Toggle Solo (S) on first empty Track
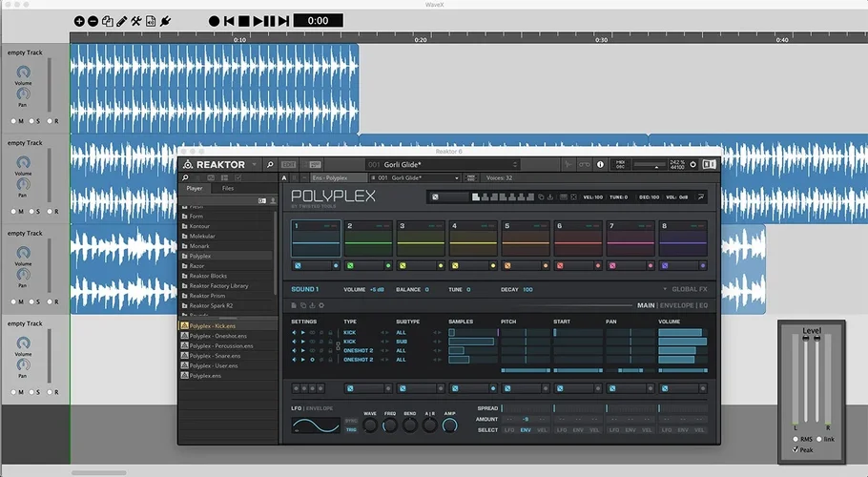Viewport: 868px width, 477px height. (31, 120)
